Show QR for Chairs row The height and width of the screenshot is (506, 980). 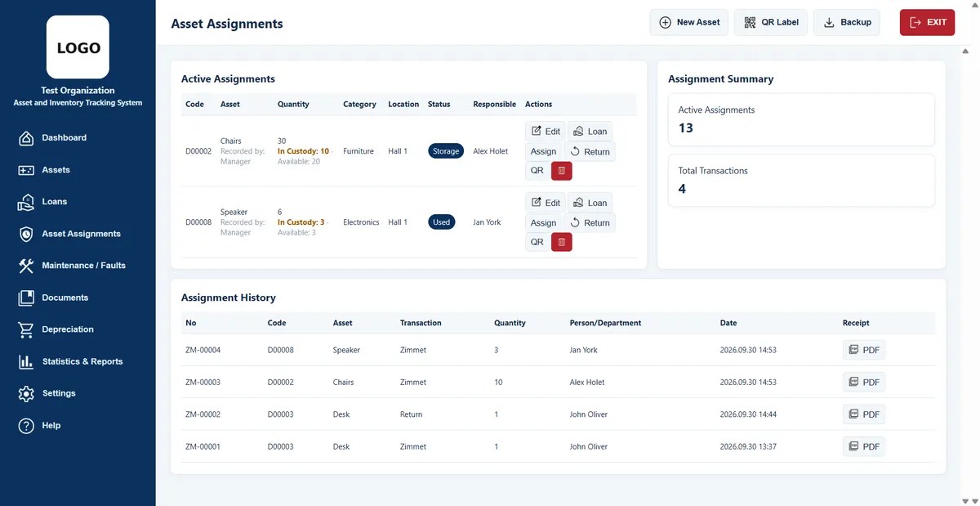[537, 171]
